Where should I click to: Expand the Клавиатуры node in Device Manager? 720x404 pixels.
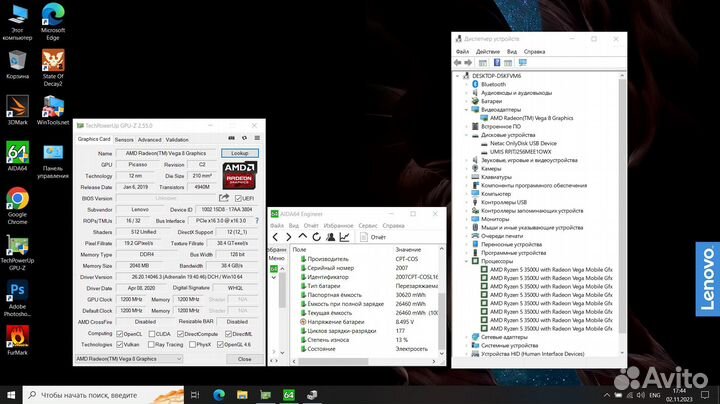pyautogui.click(x=467, y=177)
